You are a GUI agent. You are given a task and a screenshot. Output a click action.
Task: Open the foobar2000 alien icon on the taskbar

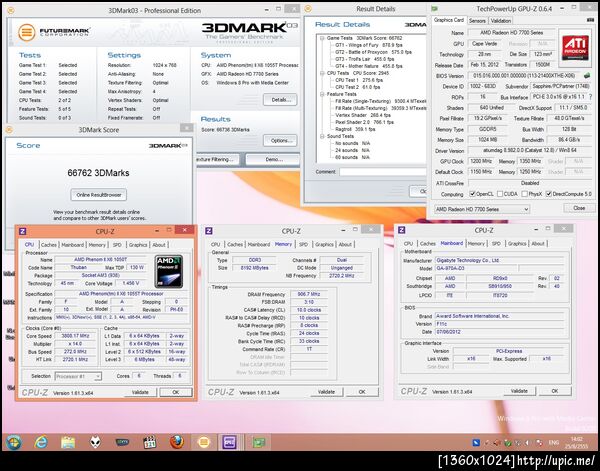pyautogui.click(x=95, y=443)
